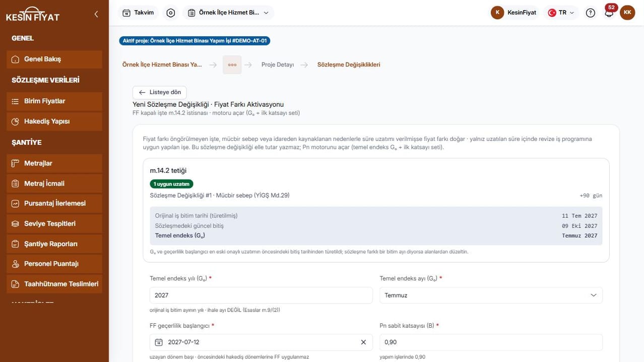Screen dimensions: 644x362
Task: Open the help question mark icon
Action: pos(591,13)
